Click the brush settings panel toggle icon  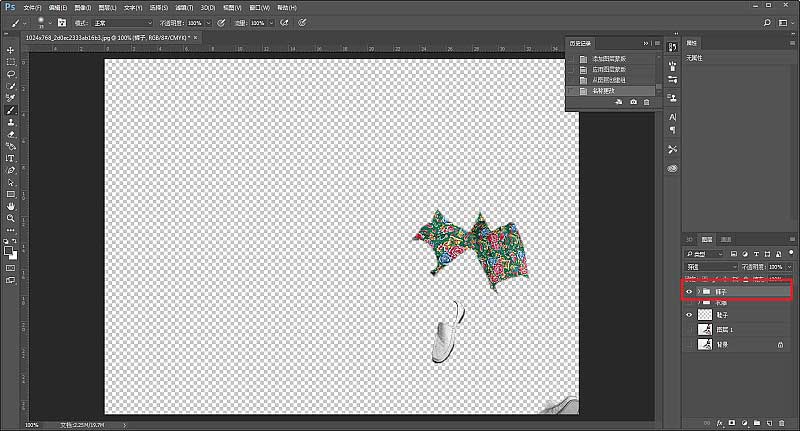[x=62, y=22]
